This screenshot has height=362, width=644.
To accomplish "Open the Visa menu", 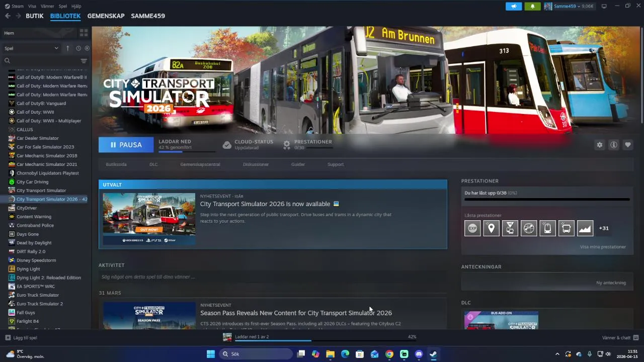I will point(32,6).
